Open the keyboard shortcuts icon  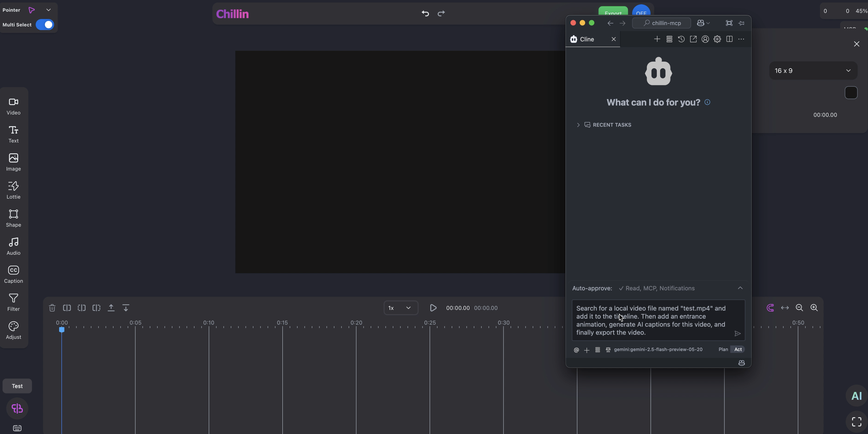tap(17, 428)
